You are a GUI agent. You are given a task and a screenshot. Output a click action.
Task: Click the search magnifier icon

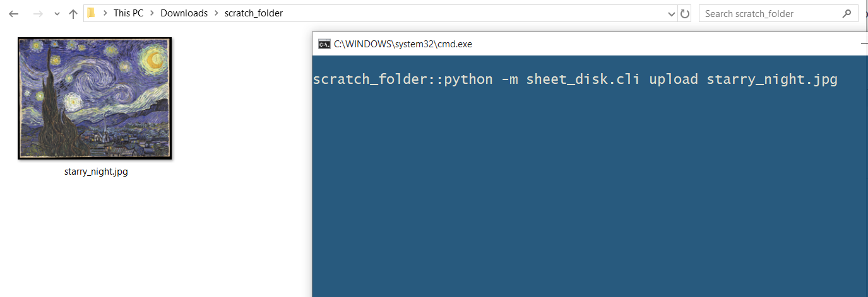tap(847, 13)
